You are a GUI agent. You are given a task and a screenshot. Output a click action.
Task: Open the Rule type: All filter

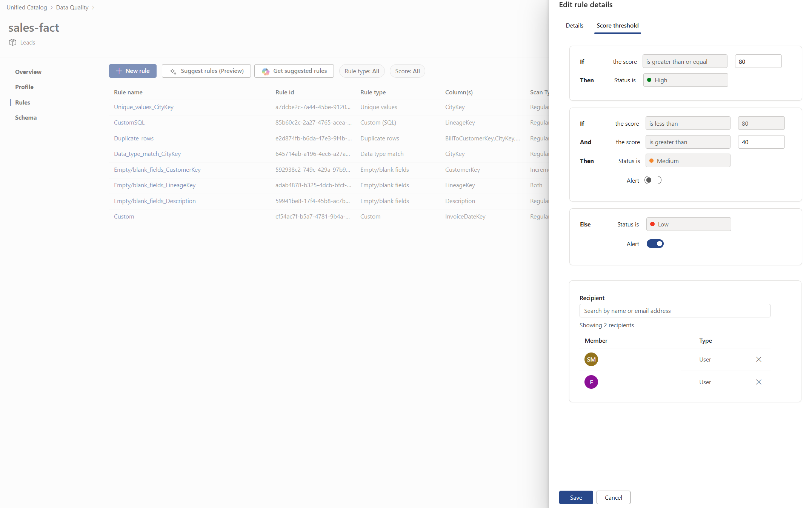(361, 71)
